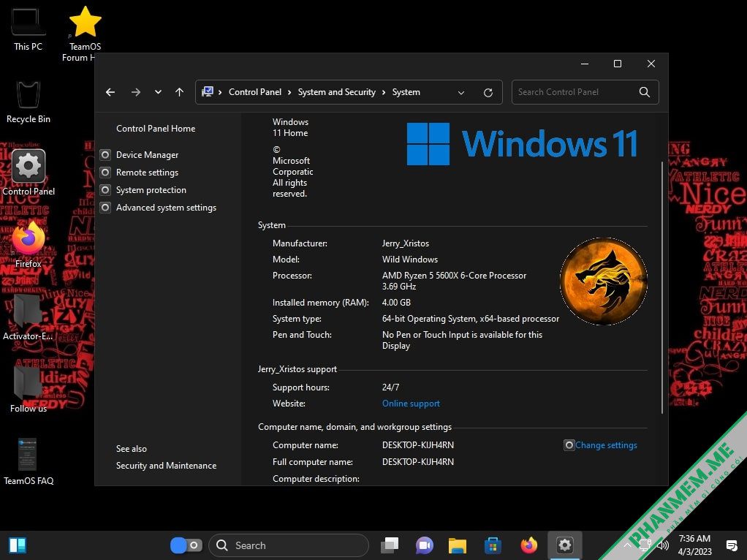
Task: Go back using the back arrow
Action: tap(110, 92)
